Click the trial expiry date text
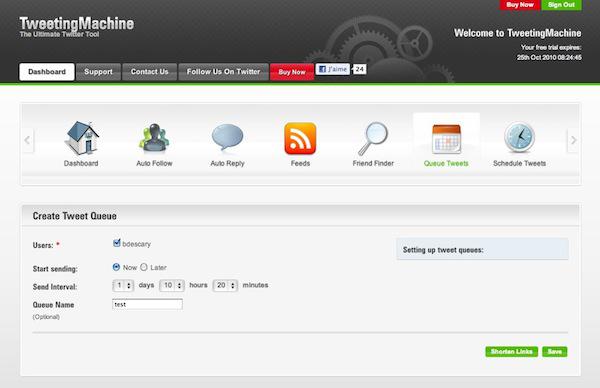The height and width of the screenshot is (388, 600). click(549, 57)
